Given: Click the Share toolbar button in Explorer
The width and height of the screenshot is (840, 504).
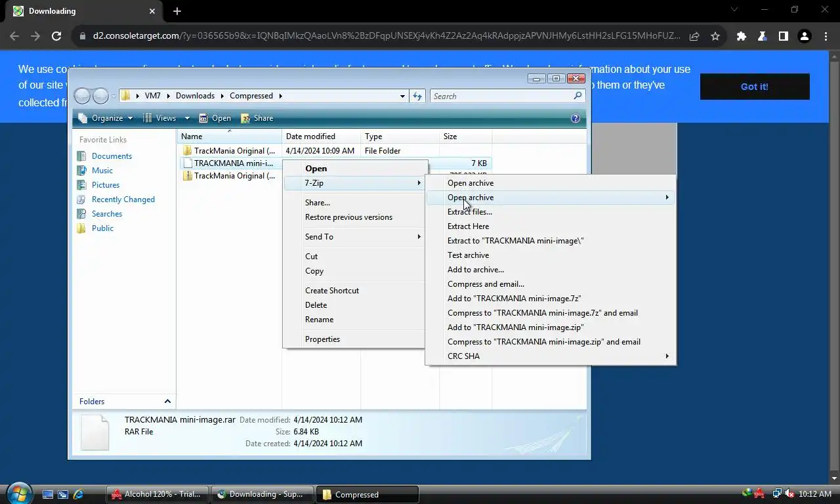Looking at the screenshot, I should pyautogui.click(x=257, y=118).
